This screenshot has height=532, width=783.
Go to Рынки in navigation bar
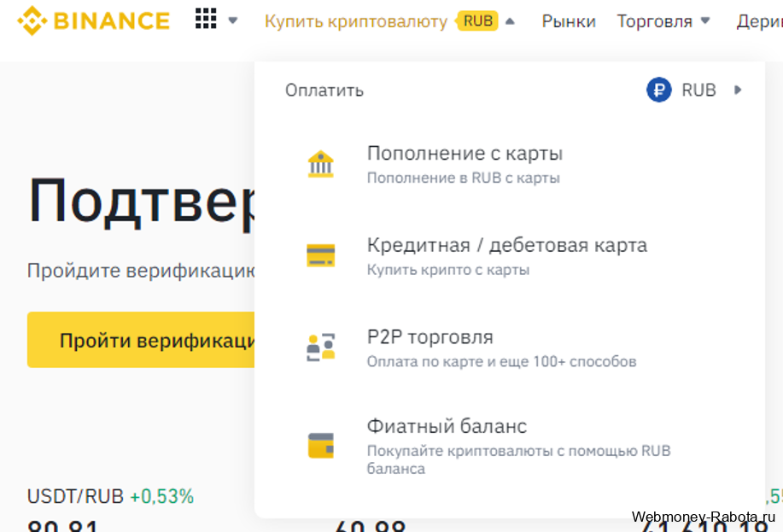(x=569, y=21)
